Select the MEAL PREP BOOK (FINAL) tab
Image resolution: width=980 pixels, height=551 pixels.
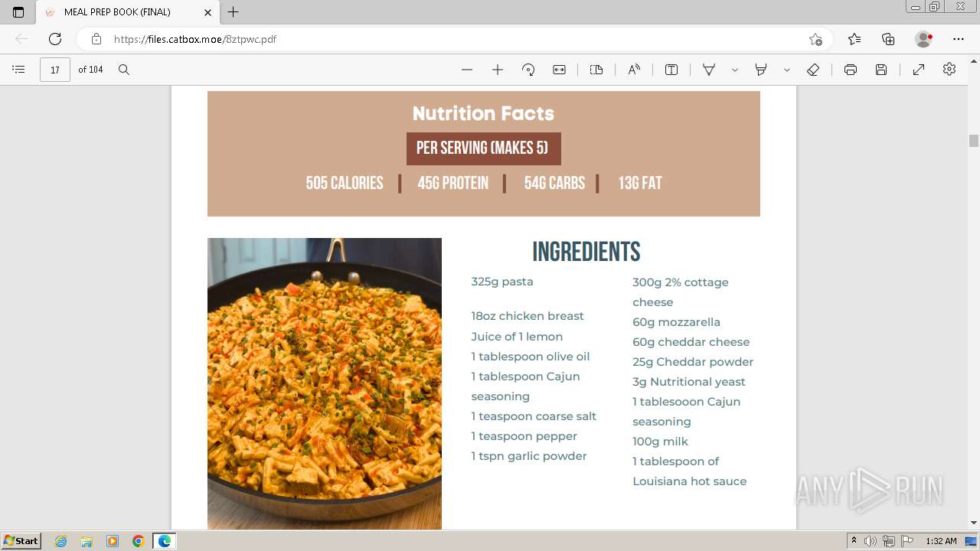point(128,12)
